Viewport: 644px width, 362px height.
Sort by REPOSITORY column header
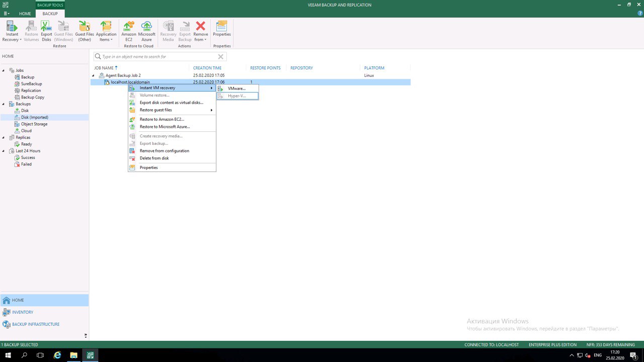point(301,68)
